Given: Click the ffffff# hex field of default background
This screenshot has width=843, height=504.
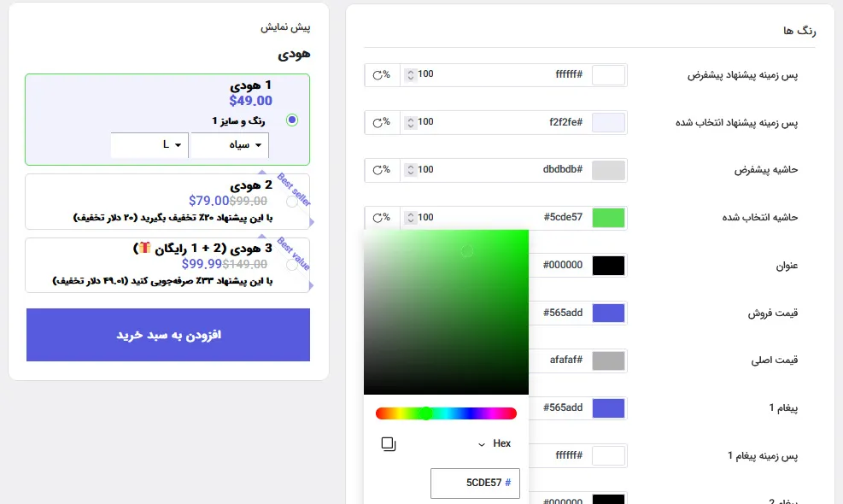Looking at the screenshot, I should coord(569,74).
